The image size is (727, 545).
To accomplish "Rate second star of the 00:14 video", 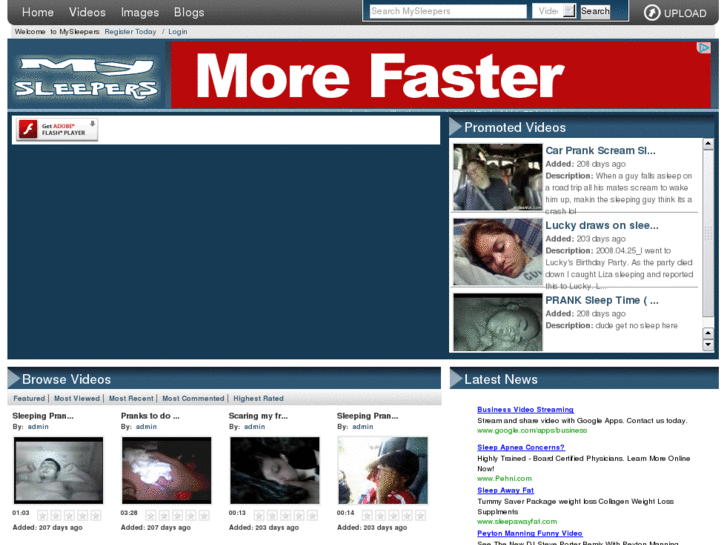I will click(380, 515).
